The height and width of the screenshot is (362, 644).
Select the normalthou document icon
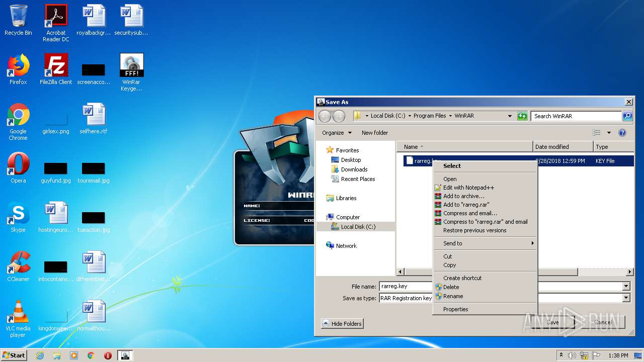point(94,316)
